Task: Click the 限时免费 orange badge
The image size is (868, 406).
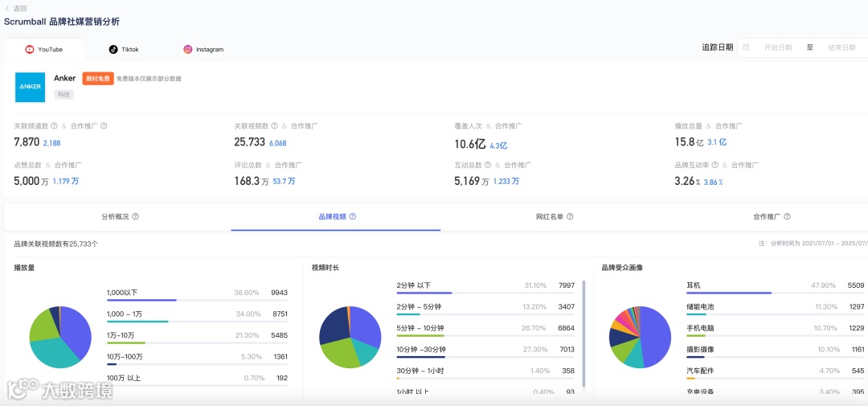Action: 98,79
